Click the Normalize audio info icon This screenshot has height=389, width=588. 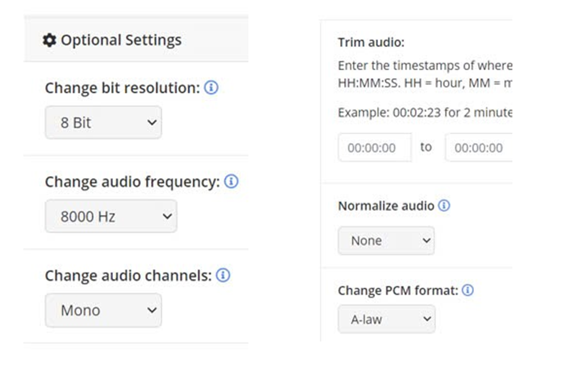point(444,205)
